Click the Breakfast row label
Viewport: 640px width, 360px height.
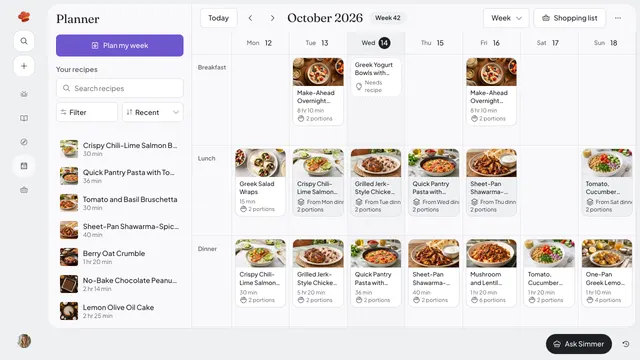pyautogui.click(x=211, y=67)
